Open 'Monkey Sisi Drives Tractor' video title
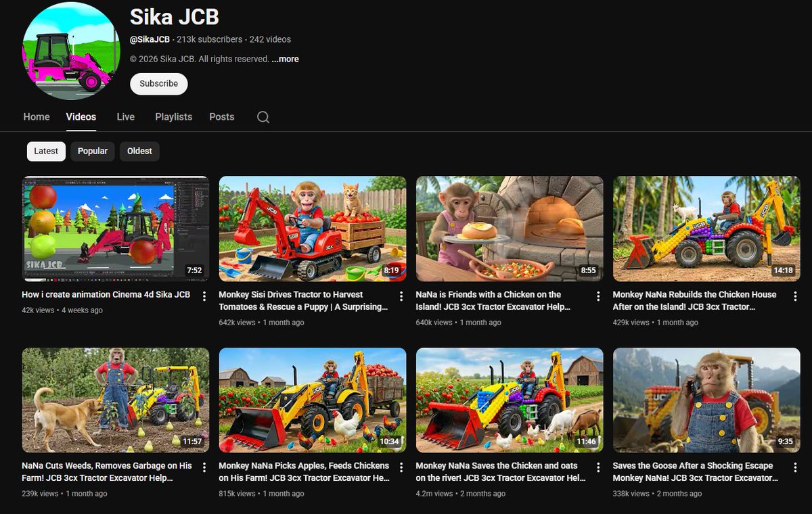812x514 pixels. [x=304, y=300]
